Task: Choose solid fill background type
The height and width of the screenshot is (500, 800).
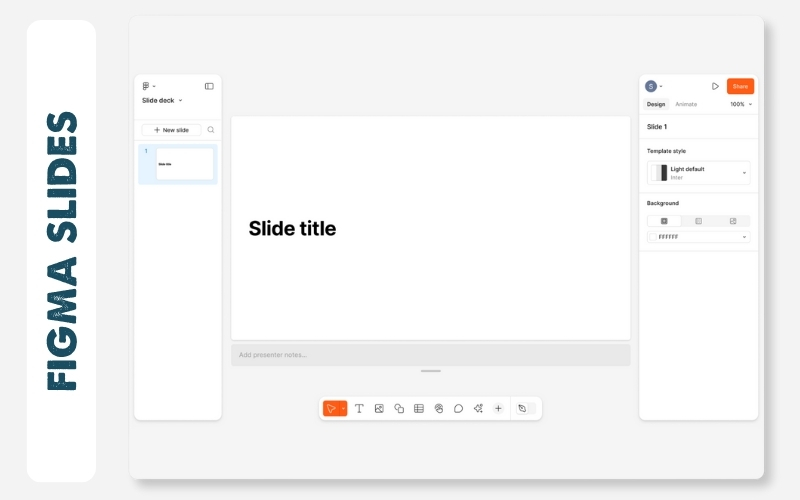Action: pos(664,221)
